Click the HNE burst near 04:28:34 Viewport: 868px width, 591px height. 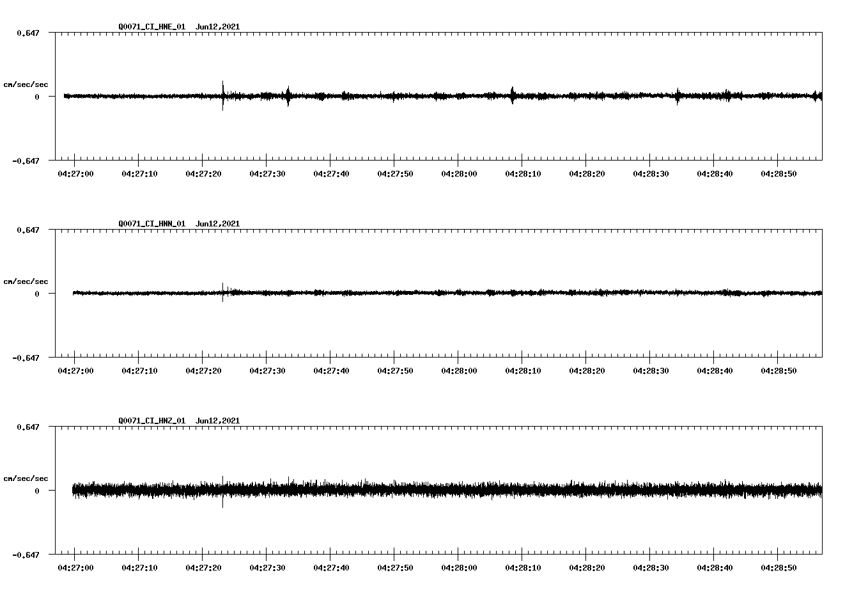[678, 96]
